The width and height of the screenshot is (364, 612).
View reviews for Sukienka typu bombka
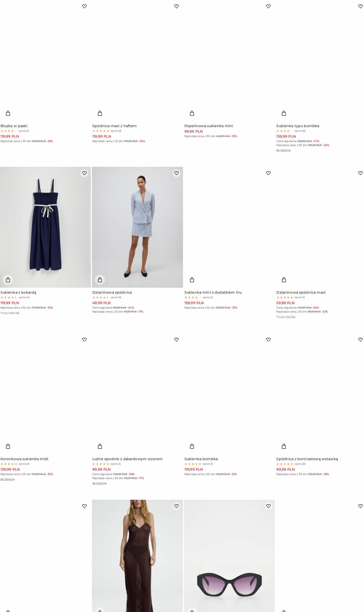(300, 131)
